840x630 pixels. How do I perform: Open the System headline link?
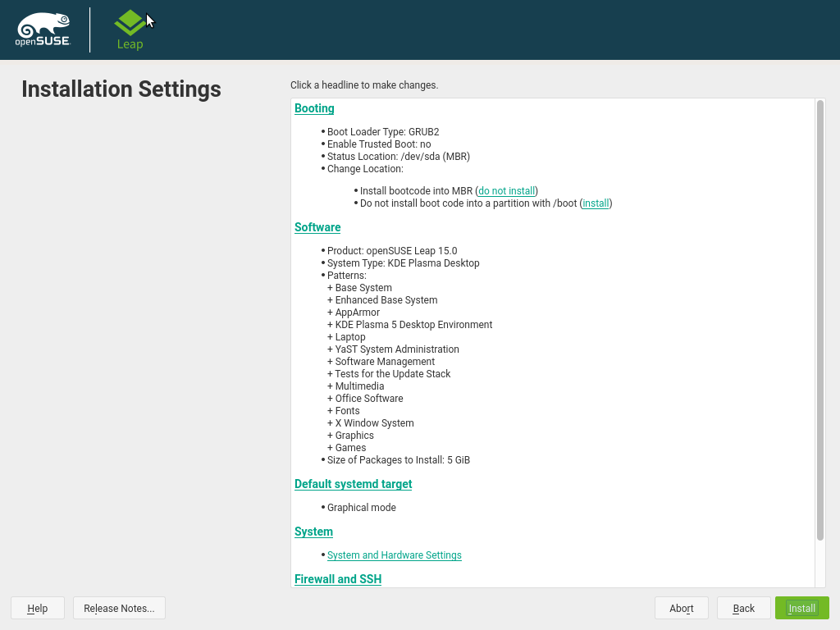point(313,532)
